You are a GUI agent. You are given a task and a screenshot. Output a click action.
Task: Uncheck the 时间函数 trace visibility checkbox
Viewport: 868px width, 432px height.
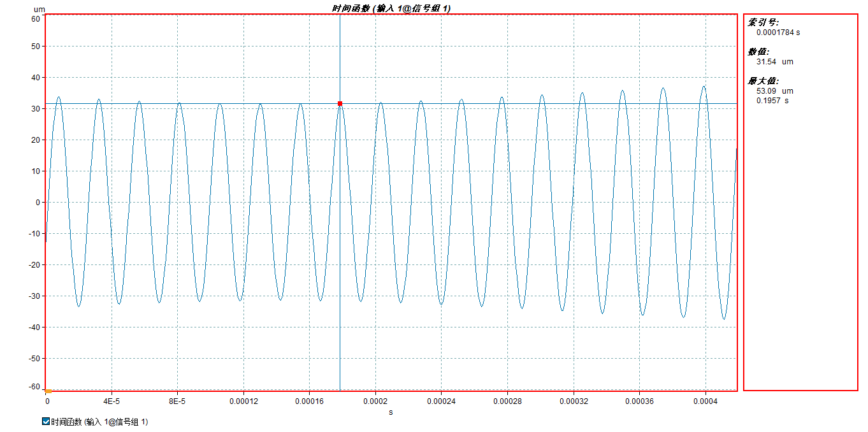tap(45, 422)
